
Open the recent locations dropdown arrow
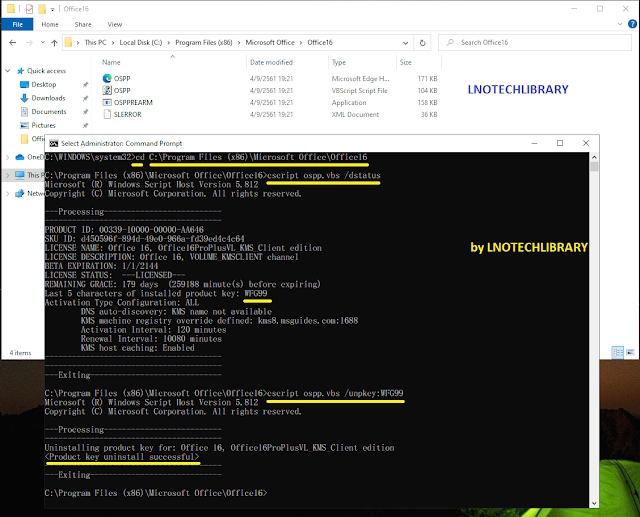pyautogui.click(x=42, y=42)
